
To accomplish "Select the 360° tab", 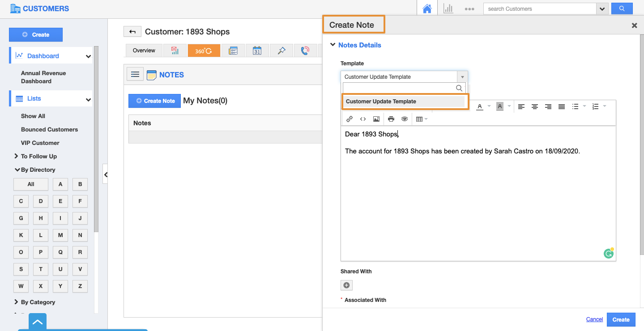I will 204,51.
